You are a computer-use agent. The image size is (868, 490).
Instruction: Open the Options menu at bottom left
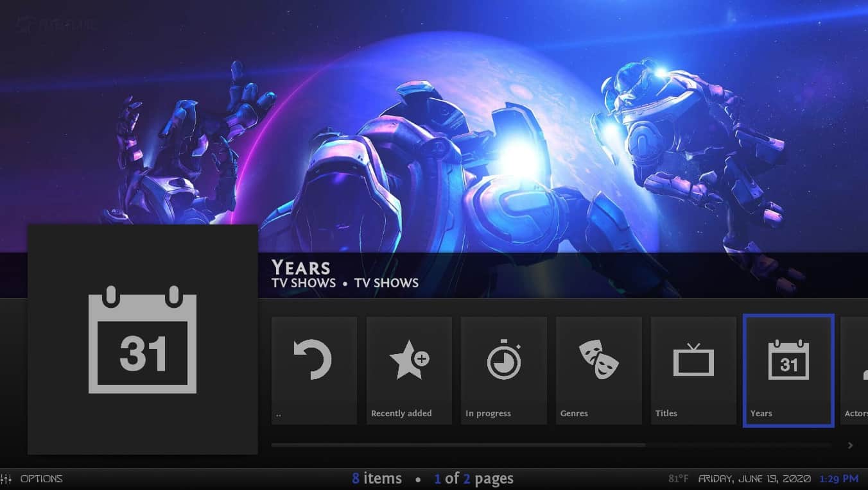click(x=41, y=478)
